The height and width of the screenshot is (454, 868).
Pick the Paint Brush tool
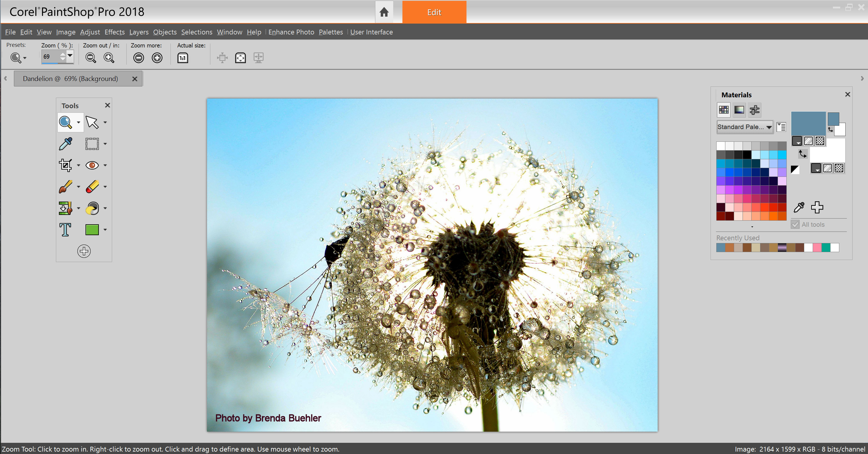(65, 187)
